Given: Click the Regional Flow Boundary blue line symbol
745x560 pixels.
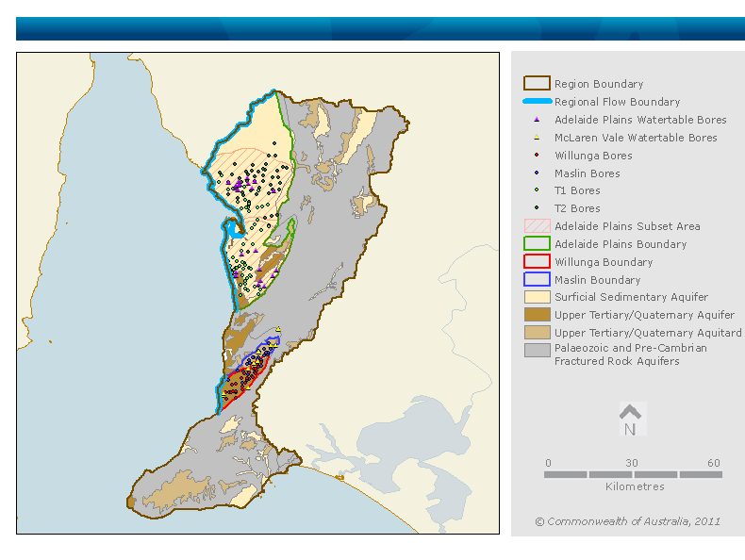Looking at the screenshot, I should pos(537,101).
